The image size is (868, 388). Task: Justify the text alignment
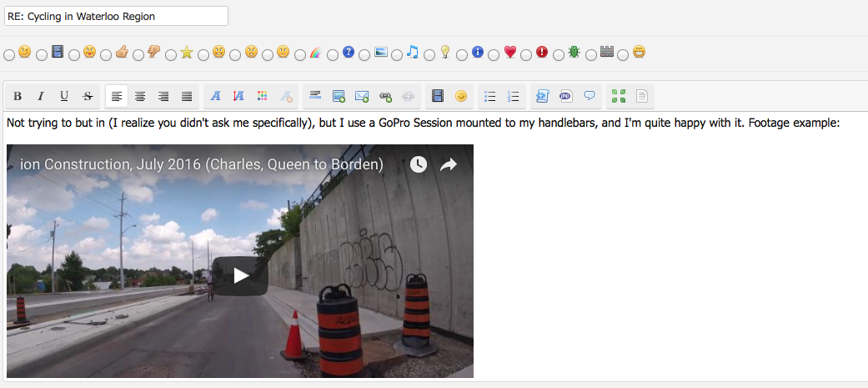pos(187,96)
